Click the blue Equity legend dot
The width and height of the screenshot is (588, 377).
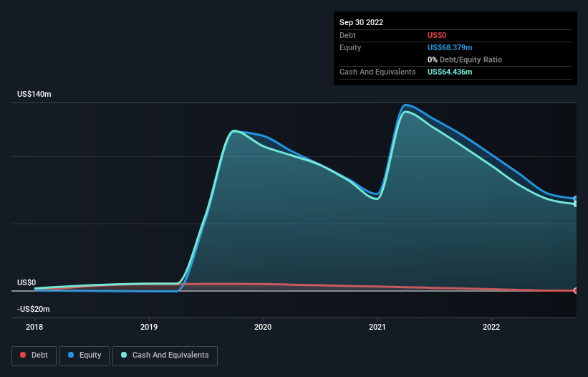71,355
